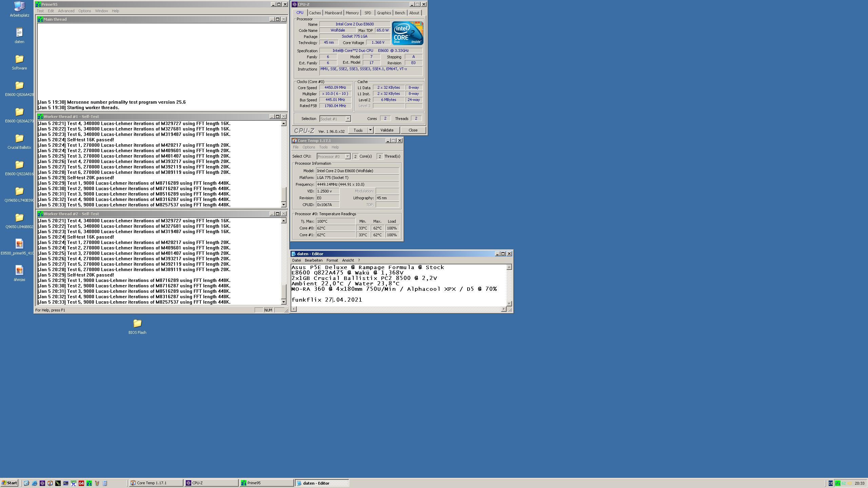Click scroll-up arrow in Worker thread #1

(x=284, y=124)
